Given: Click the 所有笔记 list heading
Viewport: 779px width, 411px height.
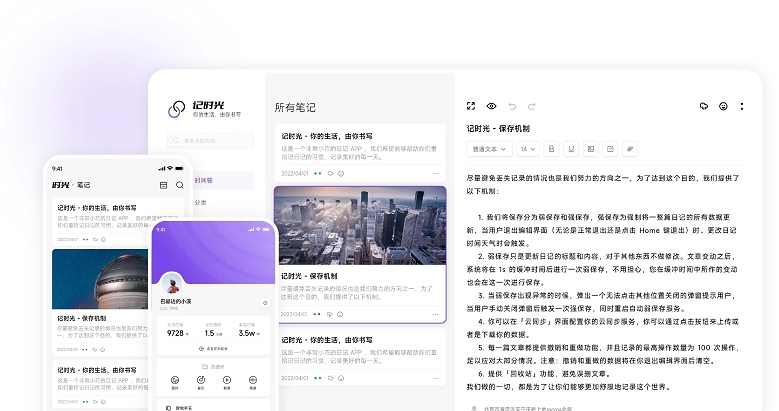Looking at the screenshot, I should point(295,107).
